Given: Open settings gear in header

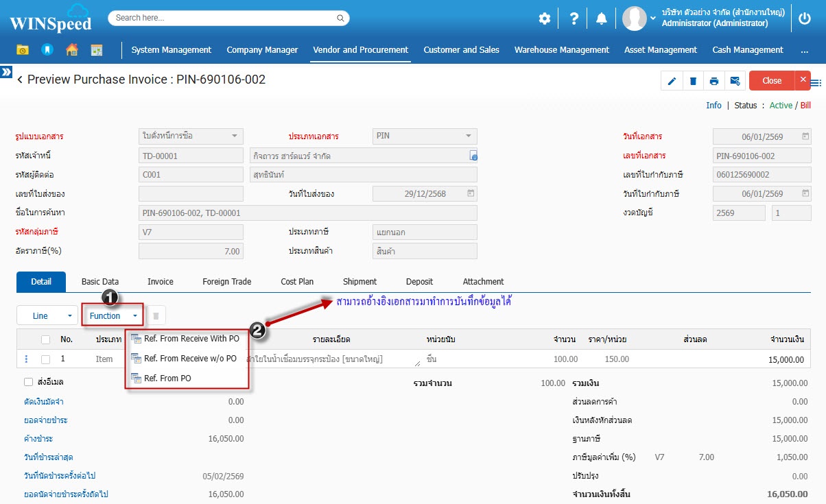Looking at the screenshot, I should (544, 19).
